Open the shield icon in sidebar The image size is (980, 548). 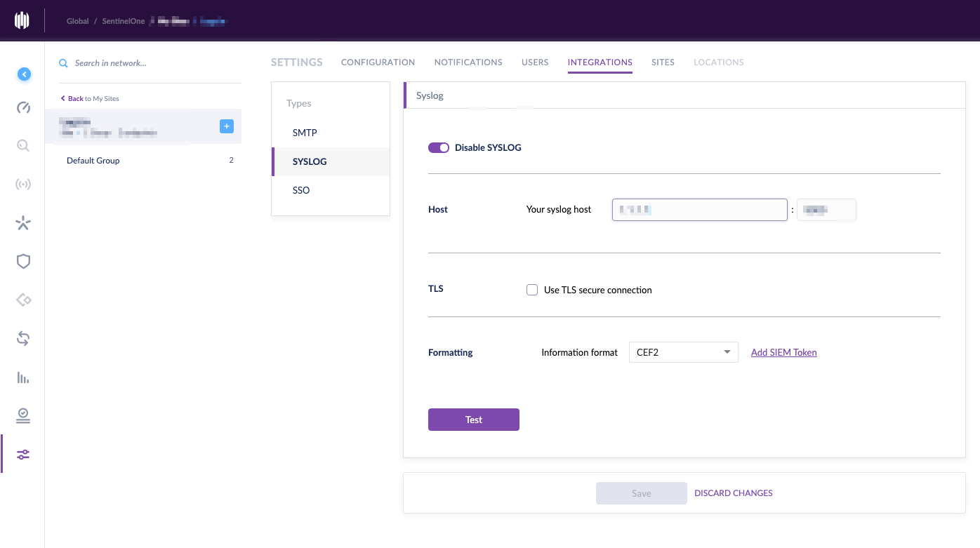click(x=23, y=262)
